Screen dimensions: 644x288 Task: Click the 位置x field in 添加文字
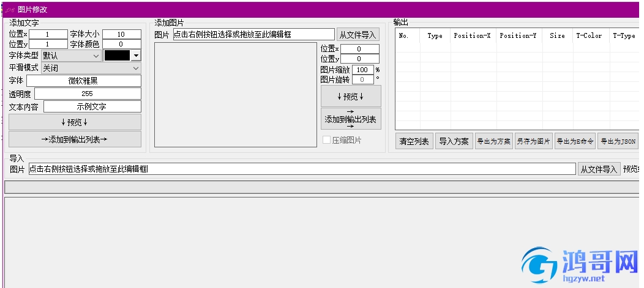(x=48, y=34)
